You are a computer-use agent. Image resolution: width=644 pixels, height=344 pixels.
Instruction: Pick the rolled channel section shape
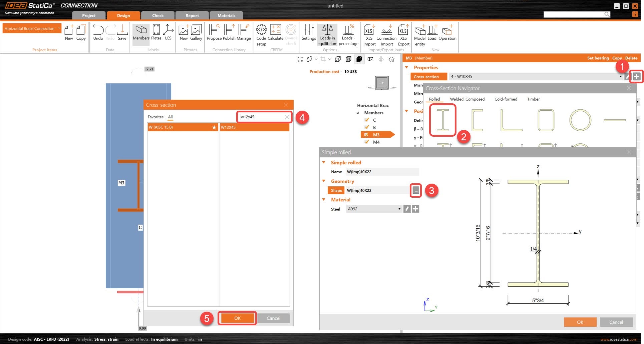coord(477,120)
